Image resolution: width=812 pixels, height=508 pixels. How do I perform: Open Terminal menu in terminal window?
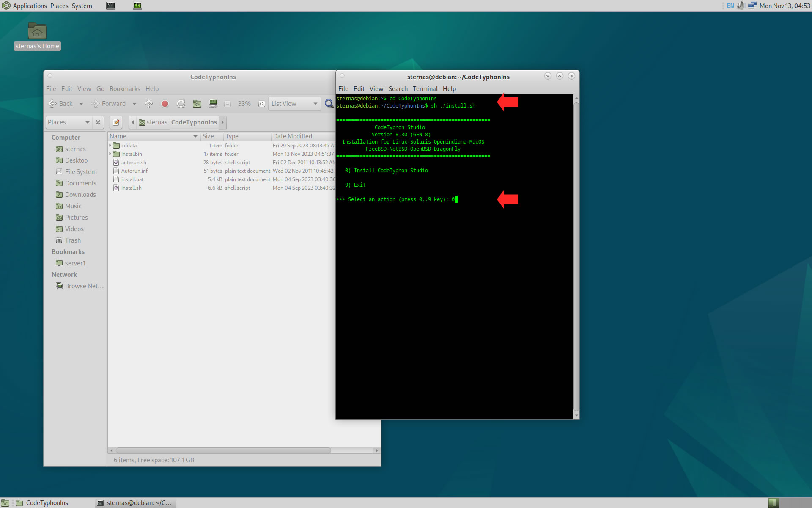click(425, 89)
